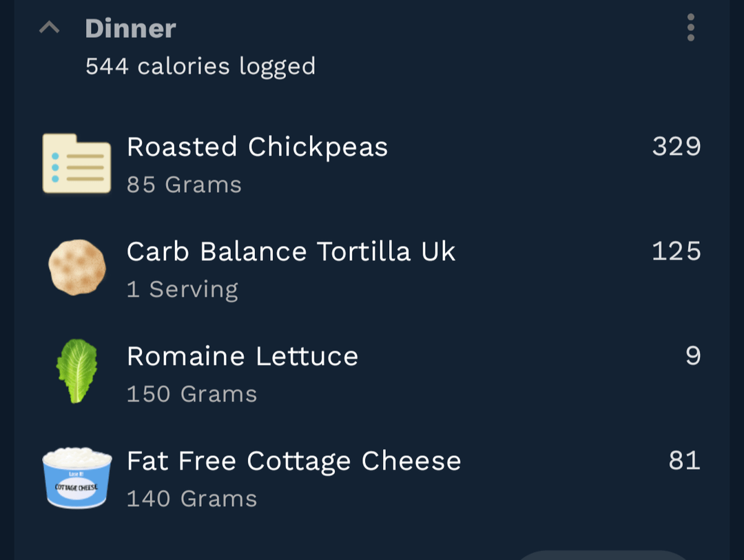744x560 pixels.
Task: Select the Romaine Lettuce leaf icon
Action: pos(76,371)
